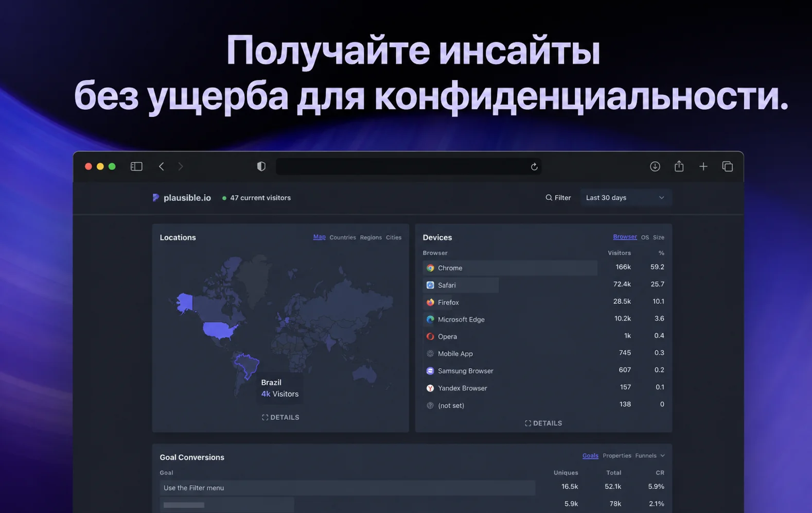
Task: Filter by (not set) row label
Action: [x=451, y=405]
